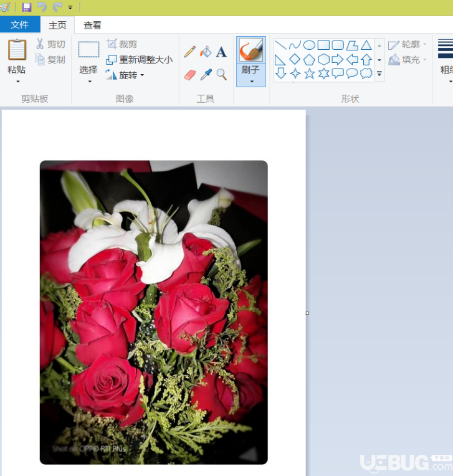Expand the 粘贴 dropdown arrow
The width and height of the screenshot is (453, 476).
[x=17, y=82]
